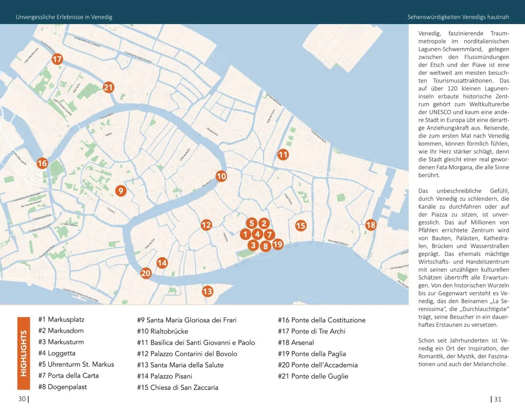Screen dimensions: 525x420
Task: Click map marker number 2
Action: point(263,224)
